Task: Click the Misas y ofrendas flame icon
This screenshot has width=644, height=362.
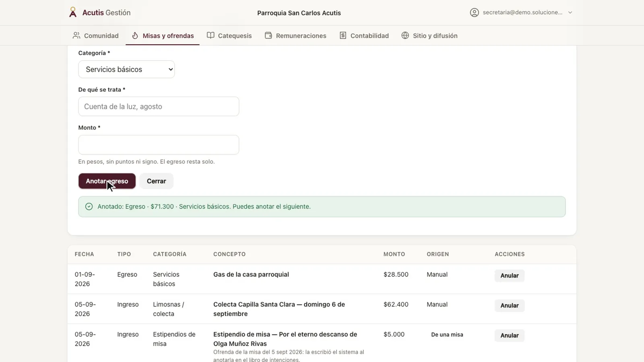Action: coord(135,35)
